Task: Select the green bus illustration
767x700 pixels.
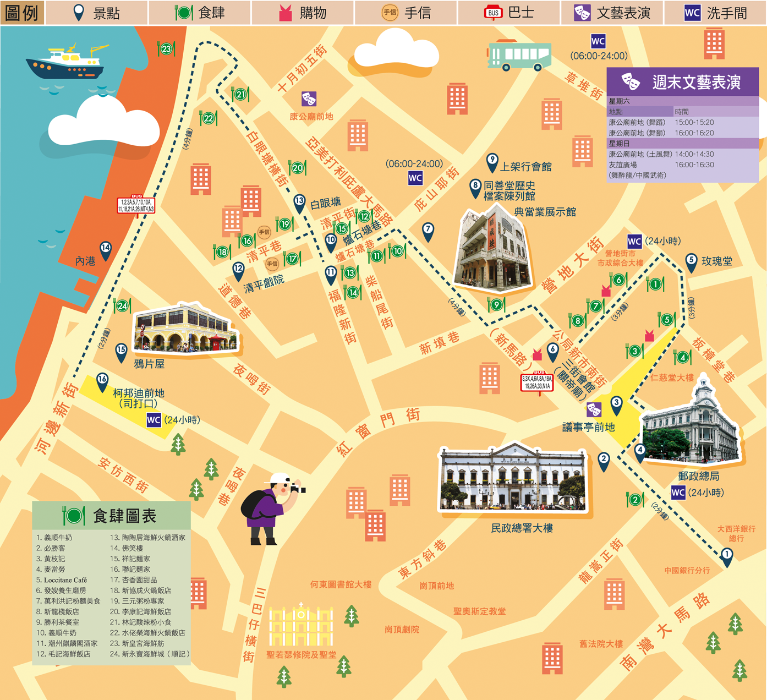Action: pyautogui.click(x=520, y=54)
